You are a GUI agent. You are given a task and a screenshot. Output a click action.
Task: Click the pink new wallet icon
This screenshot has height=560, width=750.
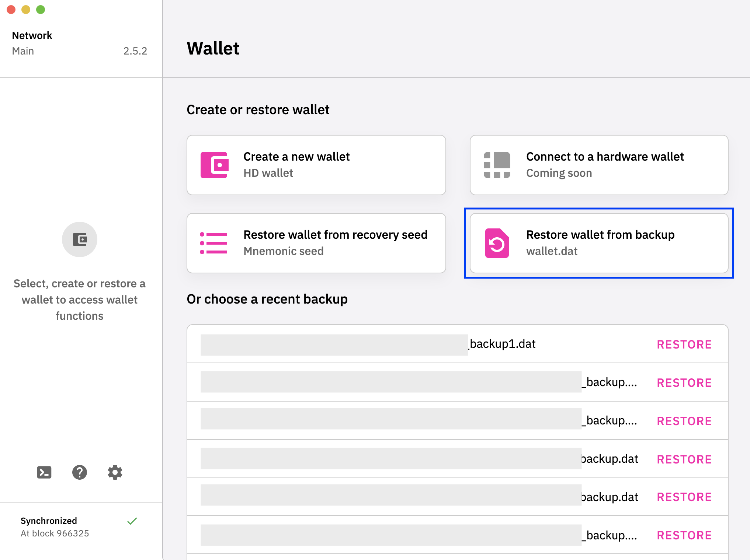[x=214, y=165]
